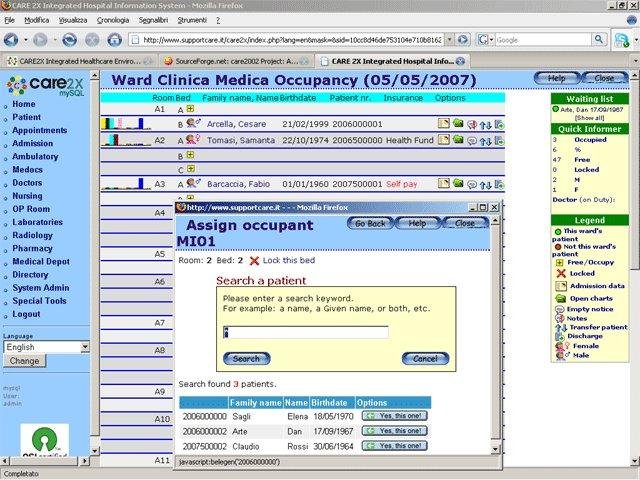Screen dimensions: 640x480
Task: Open admission data icon for Arcella, Cesare
Action: tap(444, 123)
